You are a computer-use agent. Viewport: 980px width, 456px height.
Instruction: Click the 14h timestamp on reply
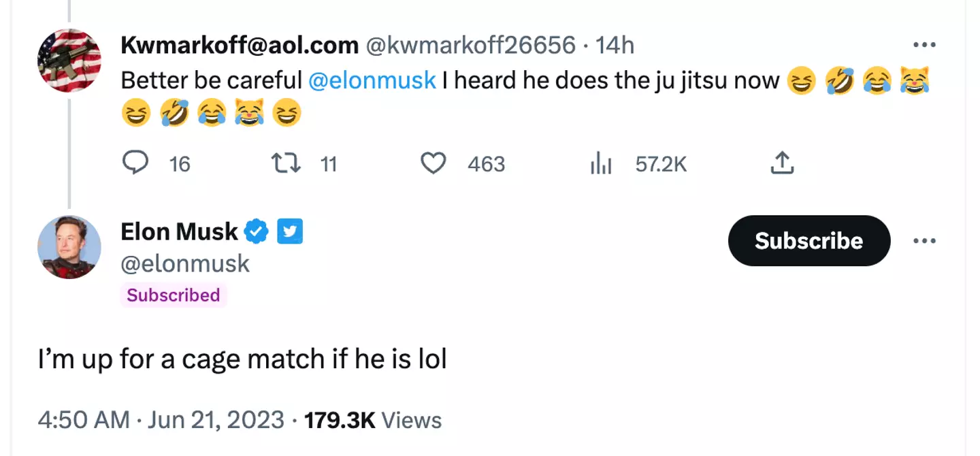click(x=615, y=46)
